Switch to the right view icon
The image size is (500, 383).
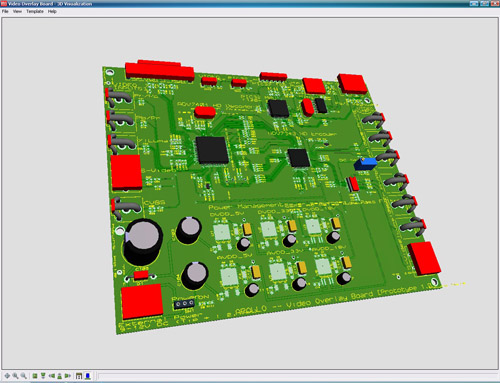tap(68, 376)
